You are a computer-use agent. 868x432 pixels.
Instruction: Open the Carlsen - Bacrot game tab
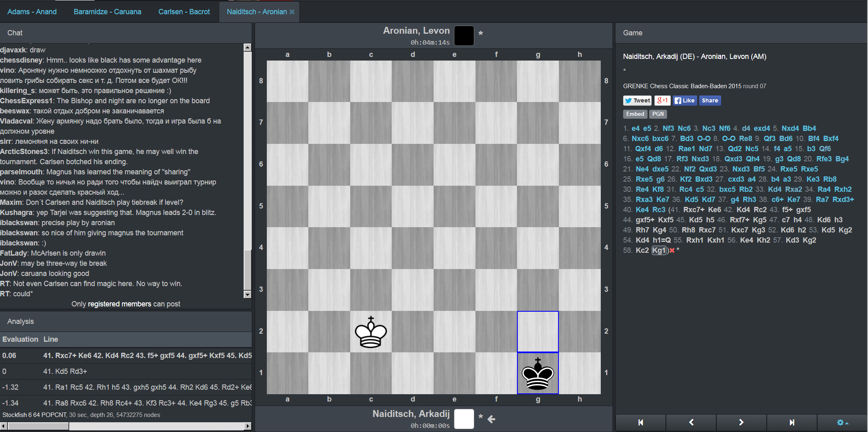point(184,12)
